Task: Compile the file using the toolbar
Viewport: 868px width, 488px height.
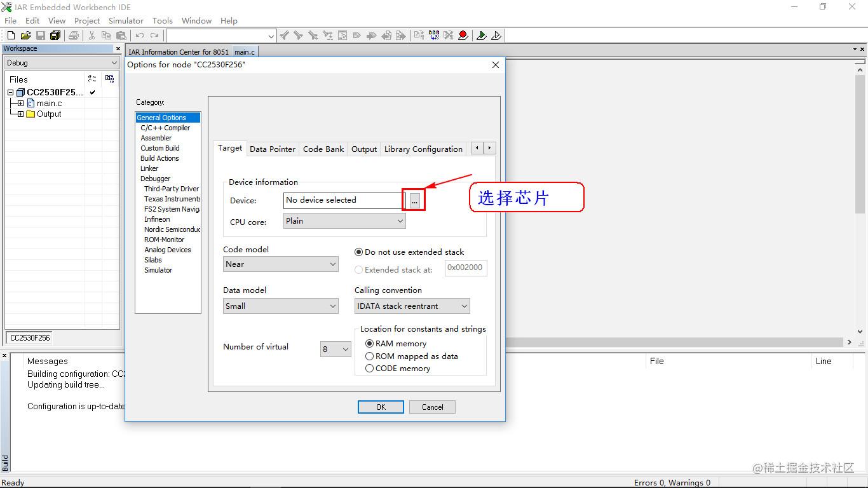Action: pyautogui.click(x=419, y=36)
